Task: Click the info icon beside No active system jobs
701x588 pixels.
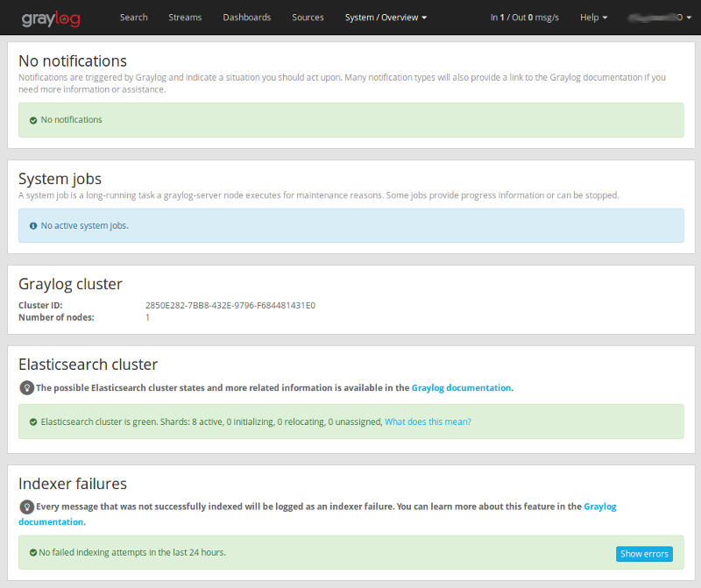Action: tap(33, 226)
